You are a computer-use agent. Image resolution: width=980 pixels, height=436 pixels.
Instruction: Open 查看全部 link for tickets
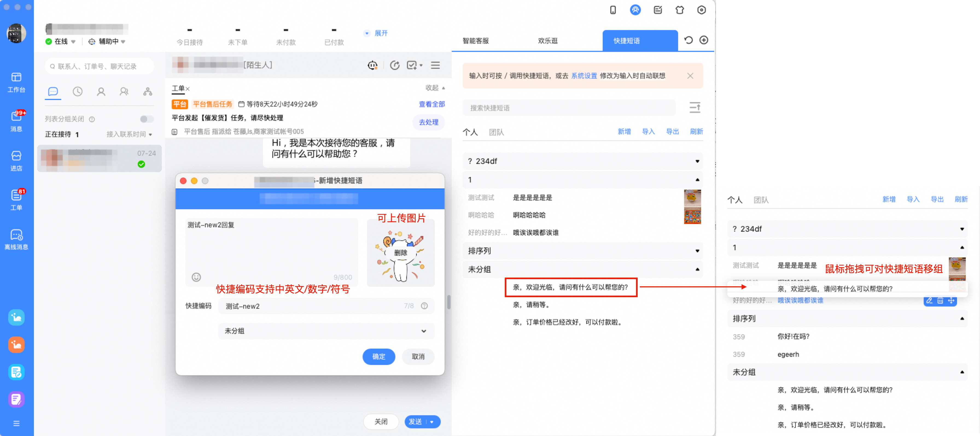[x=431, y=104]
